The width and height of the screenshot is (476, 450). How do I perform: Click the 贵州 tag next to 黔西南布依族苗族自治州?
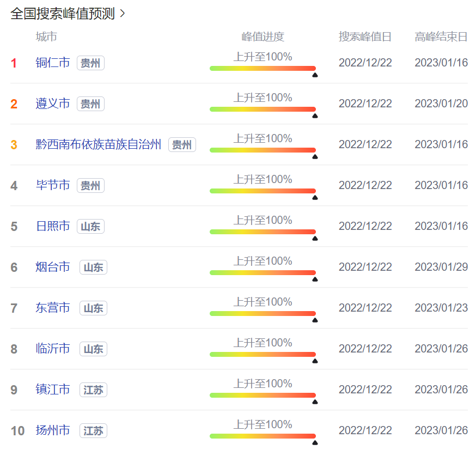[182, 145]
